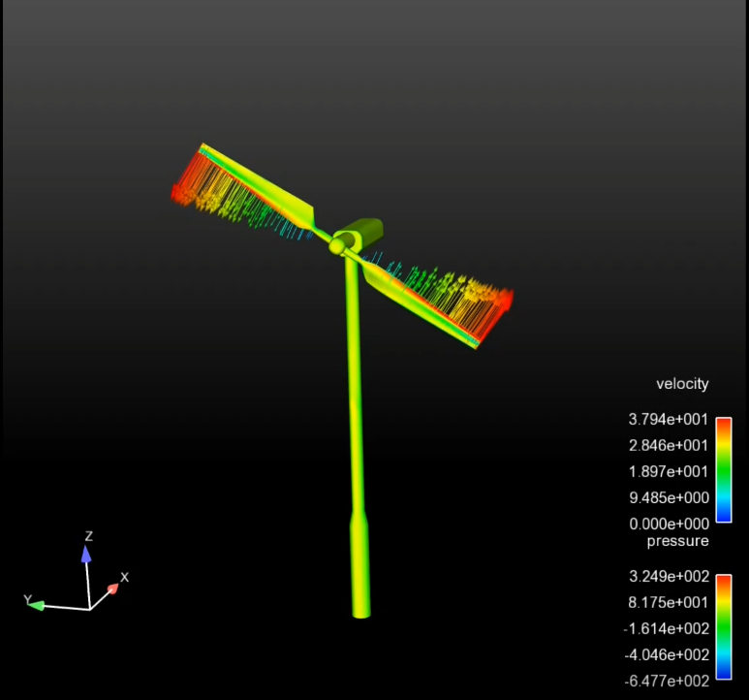Click the origin of the axis triad

[x=90, y=609]
